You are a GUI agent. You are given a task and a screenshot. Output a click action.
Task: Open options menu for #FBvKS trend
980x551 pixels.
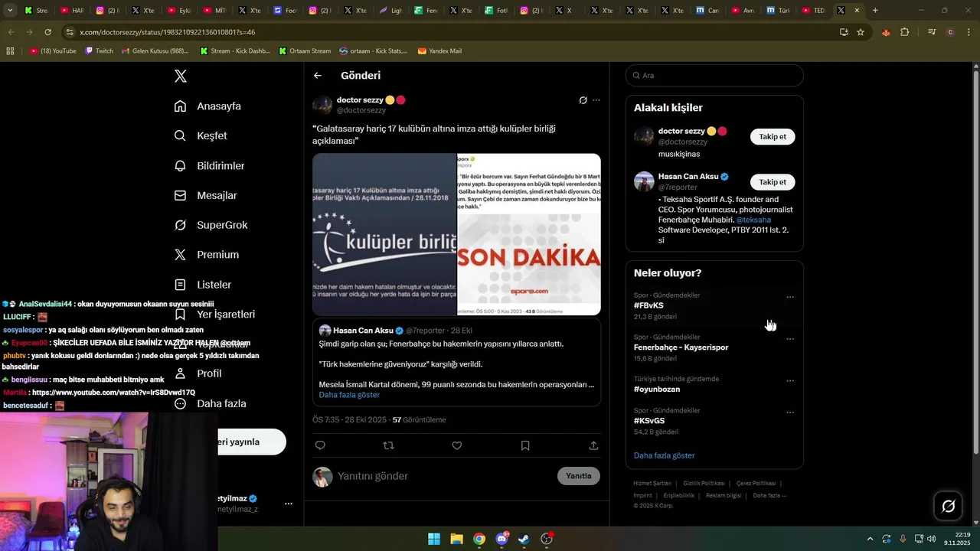tap(790, 297)
